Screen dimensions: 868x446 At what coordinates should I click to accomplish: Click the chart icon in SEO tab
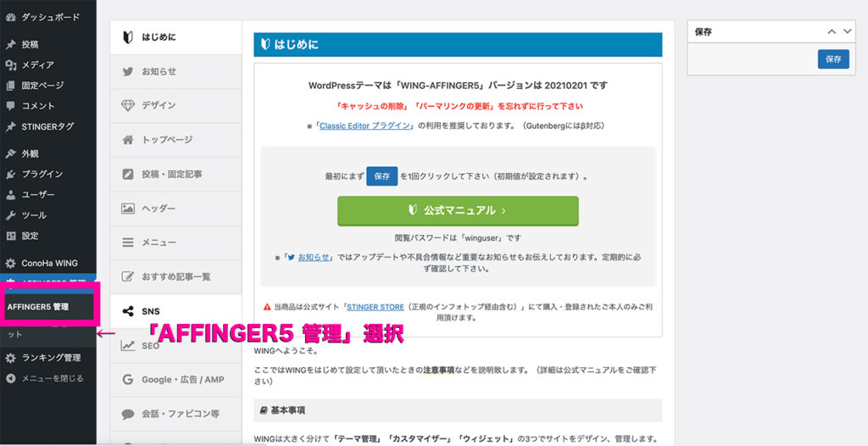point(128,345)
